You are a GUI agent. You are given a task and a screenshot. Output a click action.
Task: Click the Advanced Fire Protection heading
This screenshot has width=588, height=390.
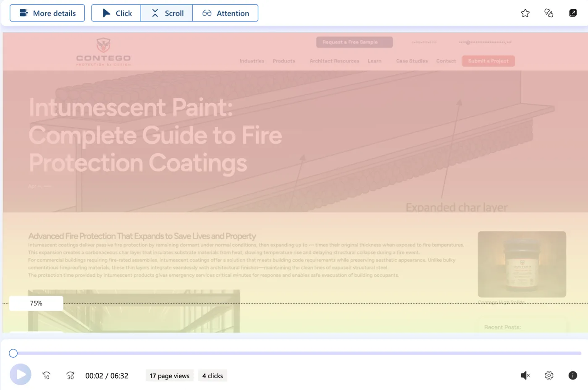click(142, 236)
